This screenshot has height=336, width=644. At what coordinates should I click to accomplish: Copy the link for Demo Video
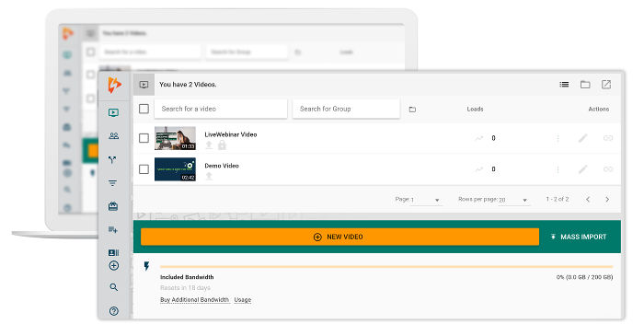pos(608,169)
